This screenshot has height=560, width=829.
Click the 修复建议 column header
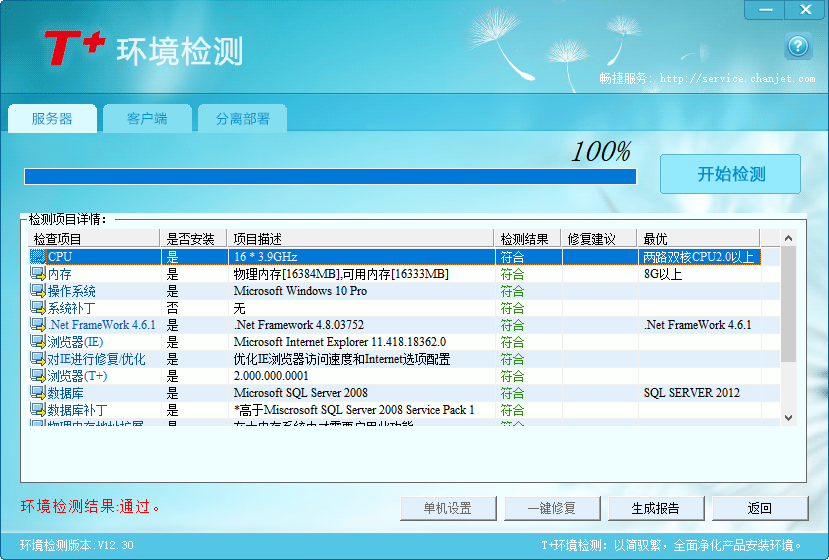coord(599,239)
